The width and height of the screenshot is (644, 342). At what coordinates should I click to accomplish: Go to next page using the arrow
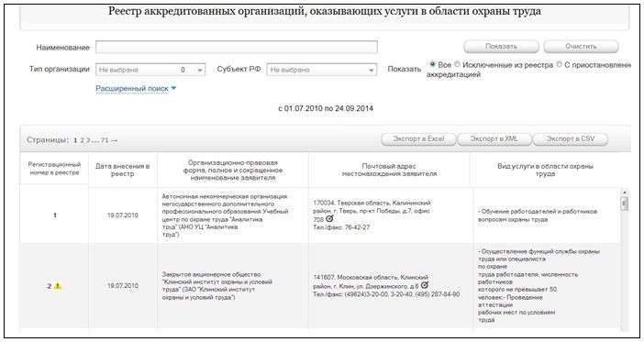[114, 140]
